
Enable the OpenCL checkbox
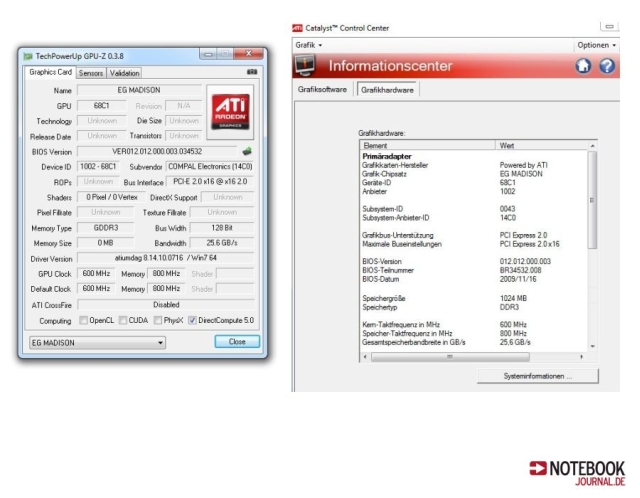click(x=83, y=320)
